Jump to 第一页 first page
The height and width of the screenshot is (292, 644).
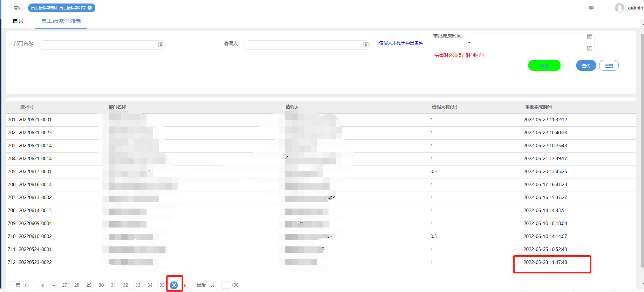[x=22, y=285]
